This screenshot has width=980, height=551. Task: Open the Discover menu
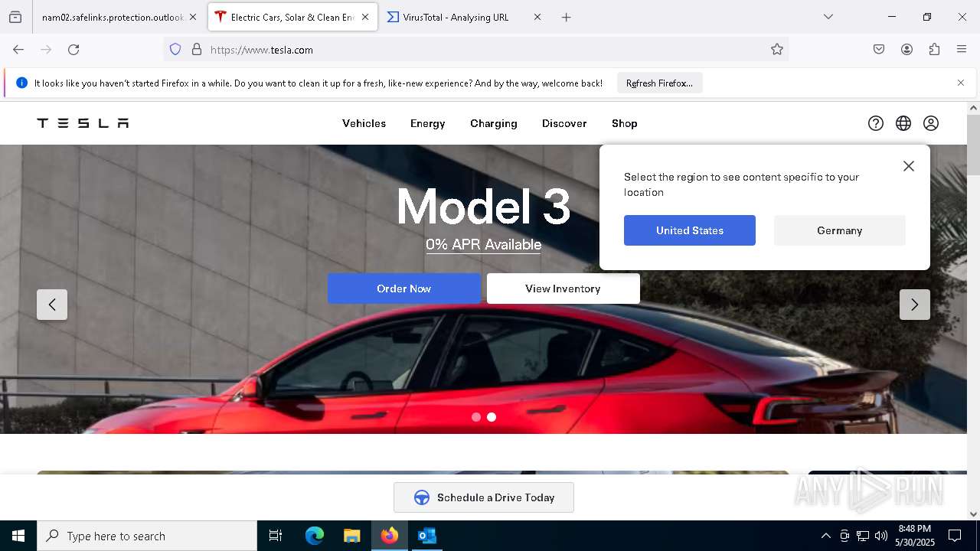(564, 123)
